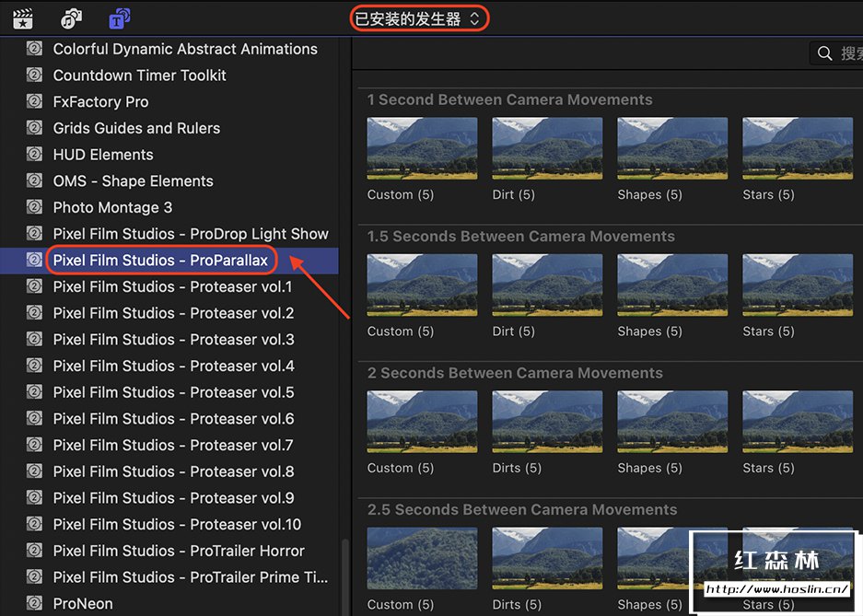Open the Libraries sidebar clapperboard icon
This screenshot has width=863, height=616.
(x=23, y=18)
